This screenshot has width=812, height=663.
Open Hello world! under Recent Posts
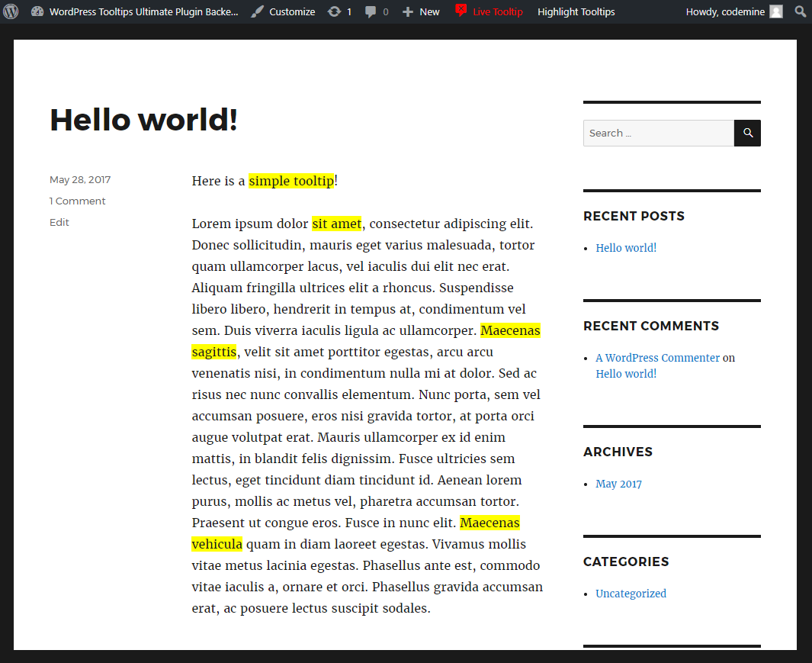click(x=626, y=248)
